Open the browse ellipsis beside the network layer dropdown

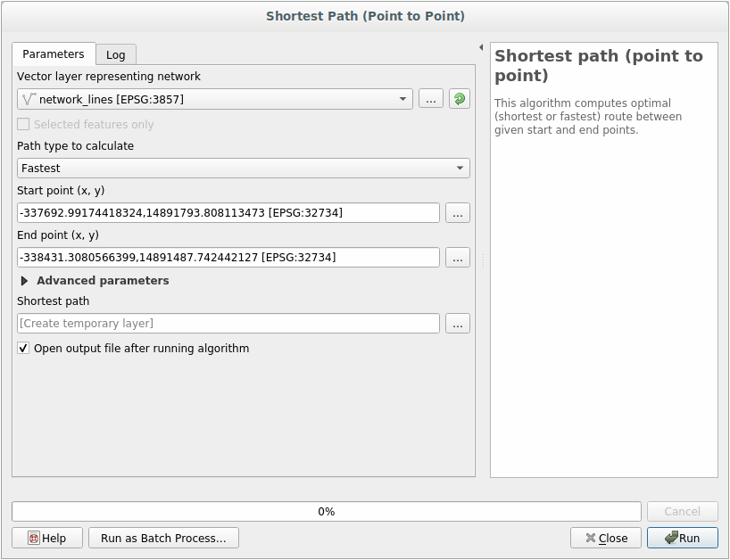click(430, 98)
